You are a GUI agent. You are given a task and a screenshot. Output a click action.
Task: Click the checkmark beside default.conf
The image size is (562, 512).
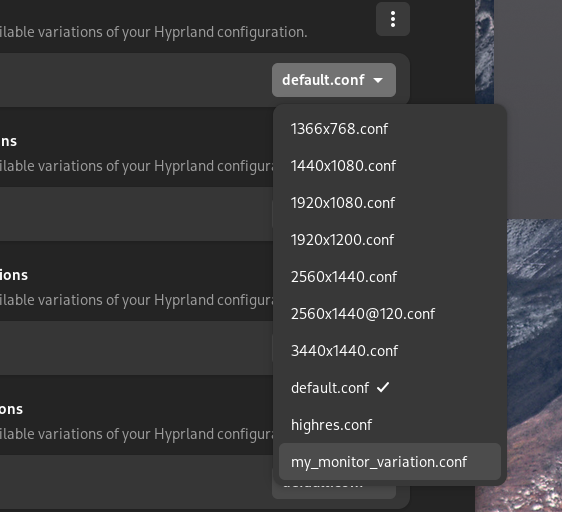coord(383,387)
